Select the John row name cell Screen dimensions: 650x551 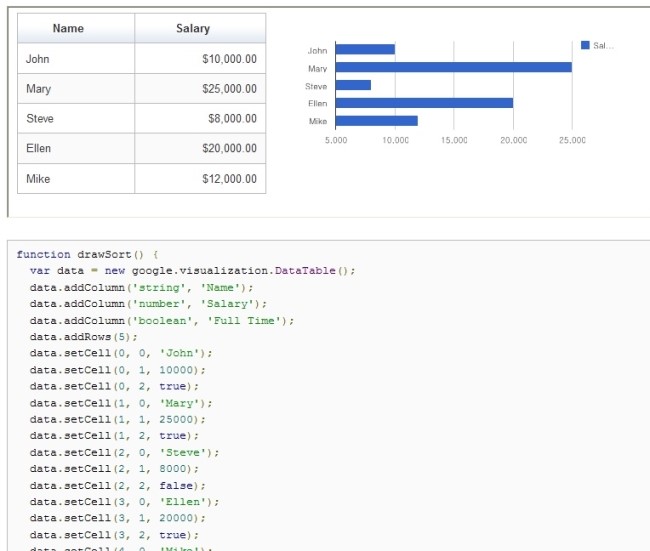point(76,59)
